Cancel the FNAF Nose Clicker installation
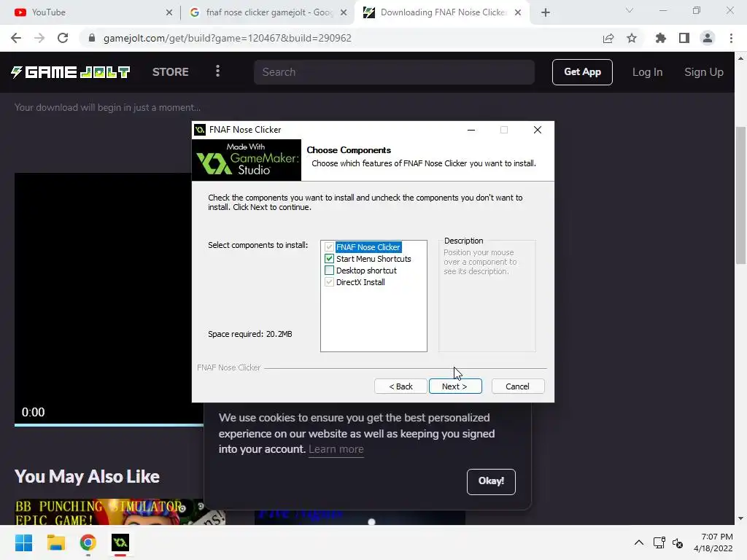 517,386
